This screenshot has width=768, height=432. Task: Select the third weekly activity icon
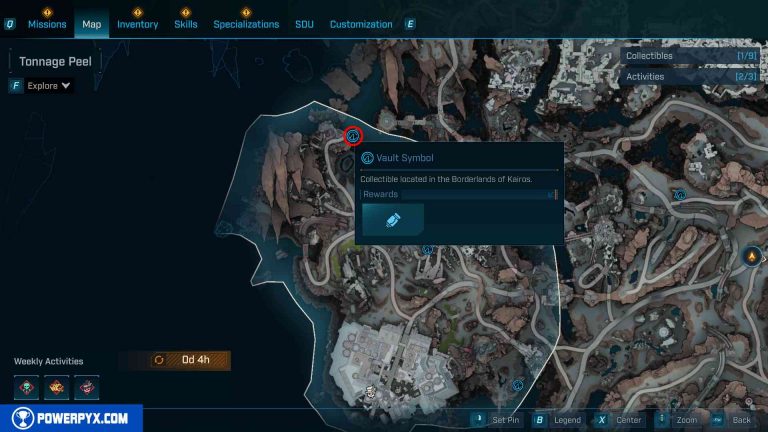click(x=87, y=387)
